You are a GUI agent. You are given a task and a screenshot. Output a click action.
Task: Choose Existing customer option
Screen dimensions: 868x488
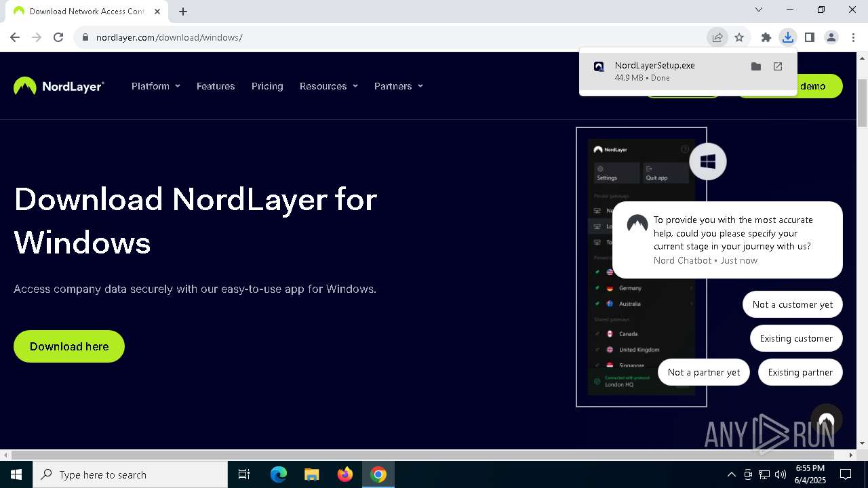[x=796, y=338]
